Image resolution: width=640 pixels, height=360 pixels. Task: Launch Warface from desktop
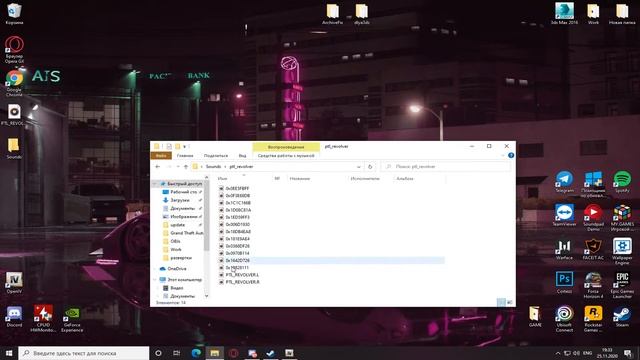[x=564, y=249]
